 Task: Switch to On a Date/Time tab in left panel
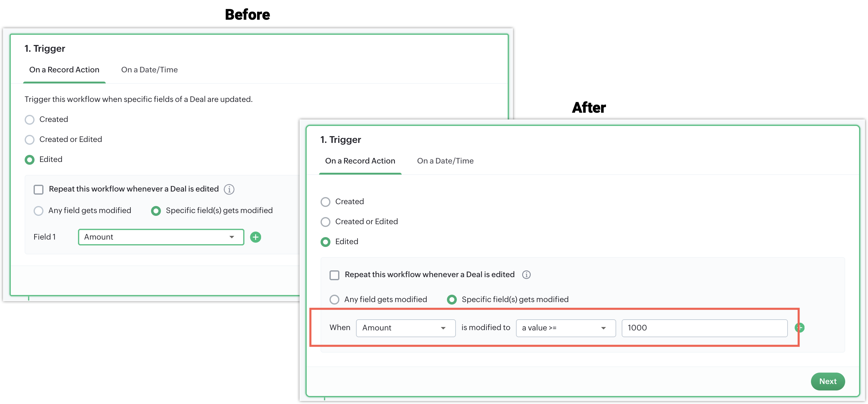coord(149,70)
